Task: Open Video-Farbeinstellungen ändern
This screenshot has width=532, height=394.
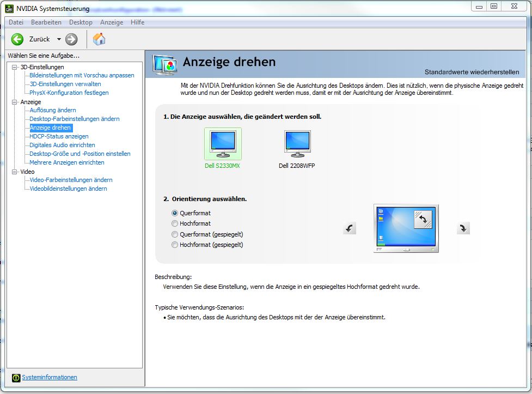Action: pos(71,180)
